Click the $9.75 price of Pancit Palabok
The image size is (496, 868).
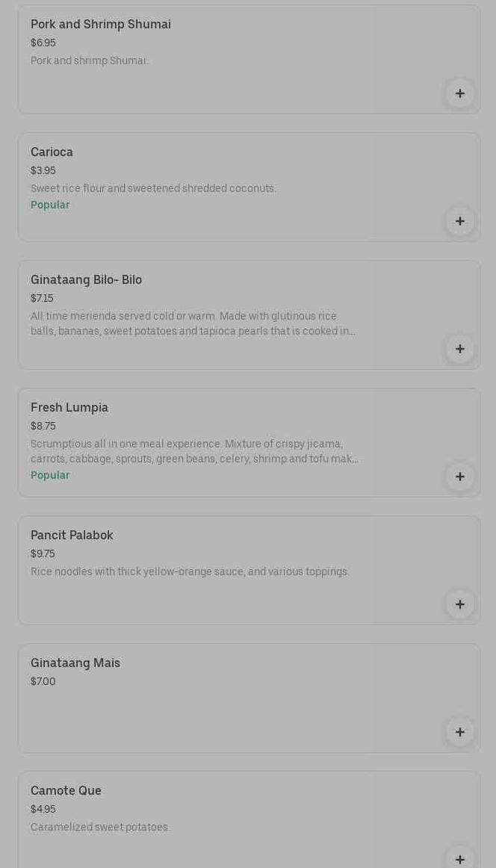pyautogui.click(x=43, y=554)
